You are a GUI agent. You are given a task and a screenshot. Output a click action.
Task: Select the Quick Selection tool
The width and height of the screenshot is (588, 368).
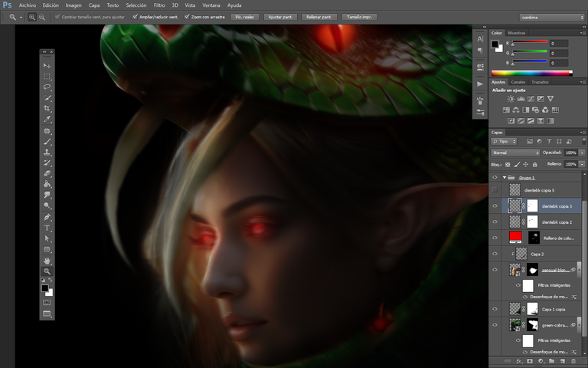47,98
